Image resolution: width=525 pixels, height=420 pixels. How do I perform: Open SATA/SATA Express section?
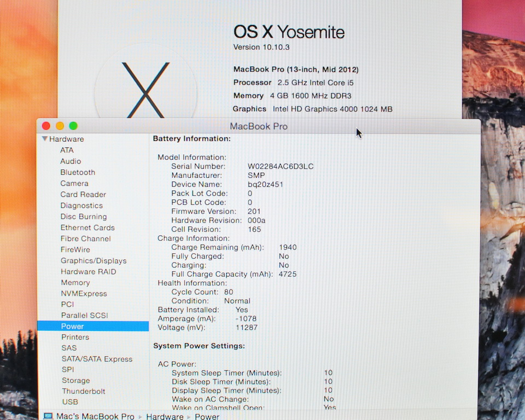97,359
